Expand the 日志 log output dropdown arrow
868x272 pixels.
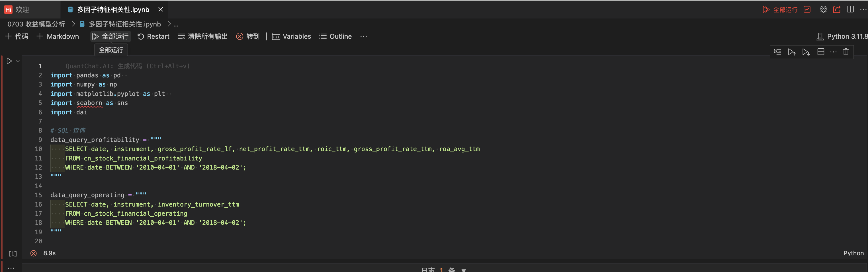point(464,270)
